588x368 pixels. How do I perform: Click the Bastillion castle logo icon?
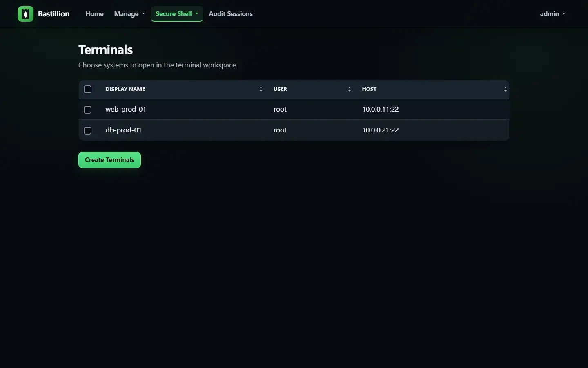coord(25,14)
